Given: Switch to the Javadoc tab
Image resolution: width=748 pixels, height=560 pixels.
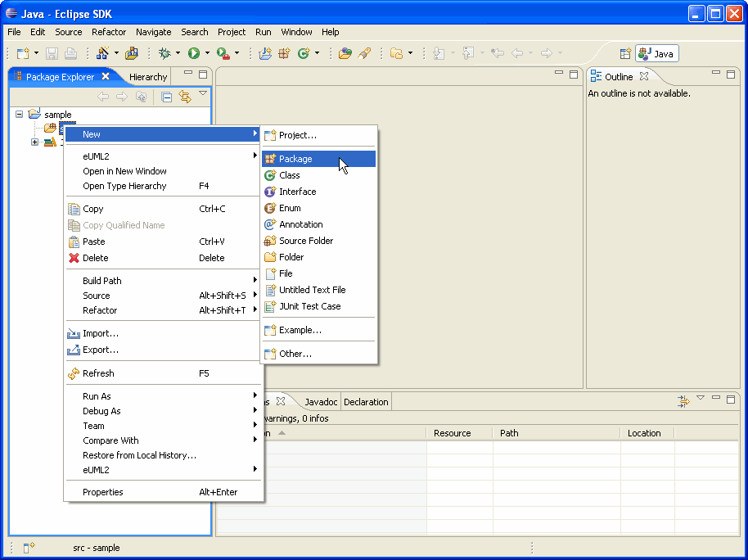Looking at the screenshot, I should coord(321,402).
